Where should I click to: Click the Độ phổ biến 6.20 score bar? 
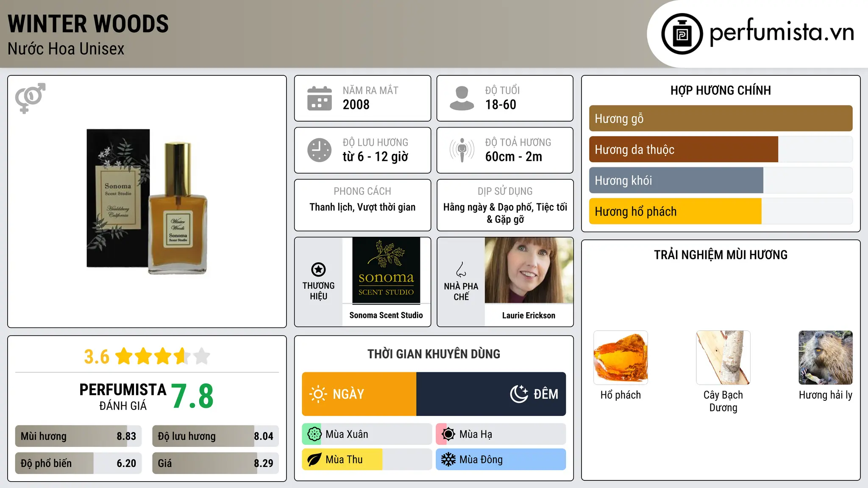click(78, 463)
